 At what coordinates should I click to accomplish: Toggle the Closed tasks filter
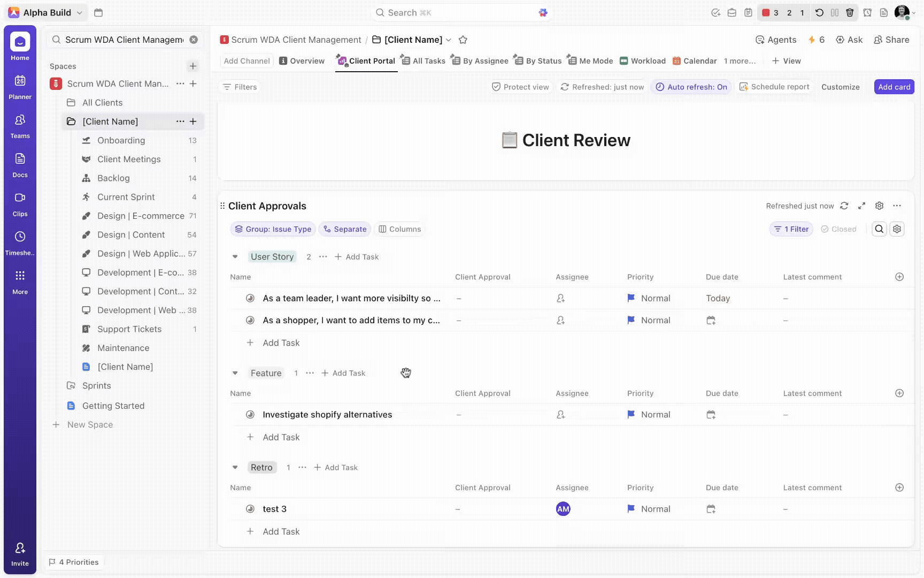point(838,229)
